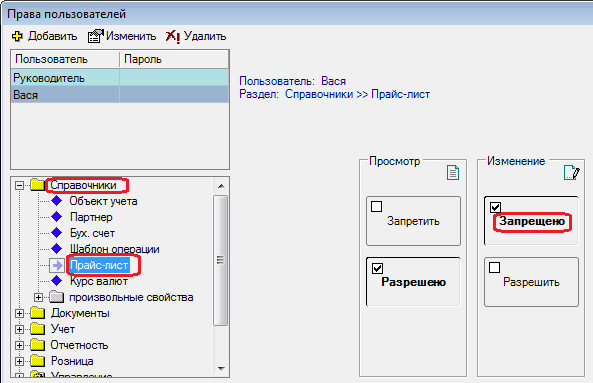The image size is (593, 383).
Task: Click the Розница folder icon
Action: click(x=37, y=361)
